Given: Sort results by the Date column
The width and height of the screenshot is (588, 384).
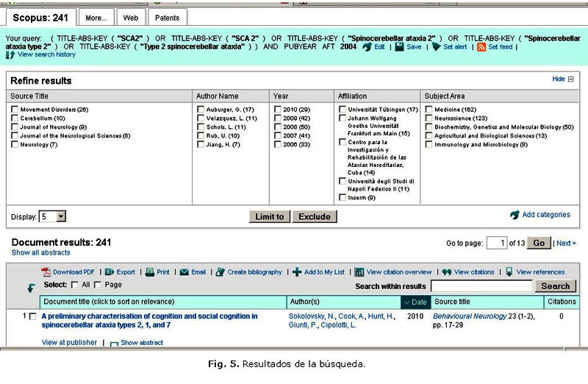Looking at the screenshot, I should 413,302.
